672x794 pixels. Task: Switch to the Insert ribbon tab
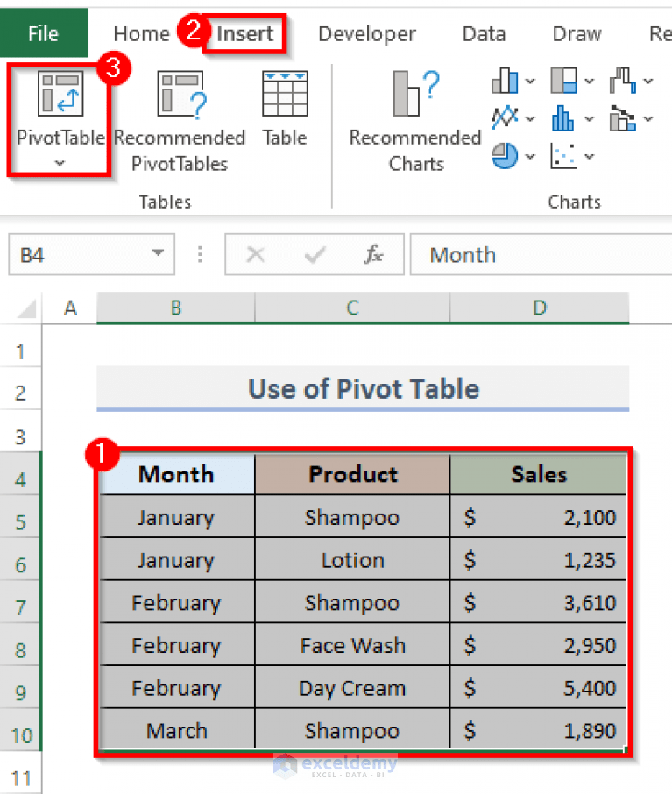pos(244,33)
